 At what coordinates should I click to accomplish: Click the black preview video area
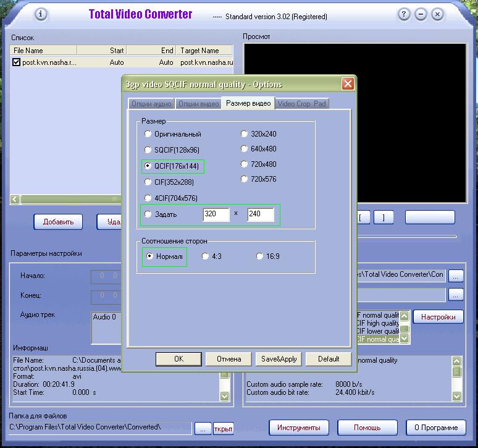click(x=355, y=123)
